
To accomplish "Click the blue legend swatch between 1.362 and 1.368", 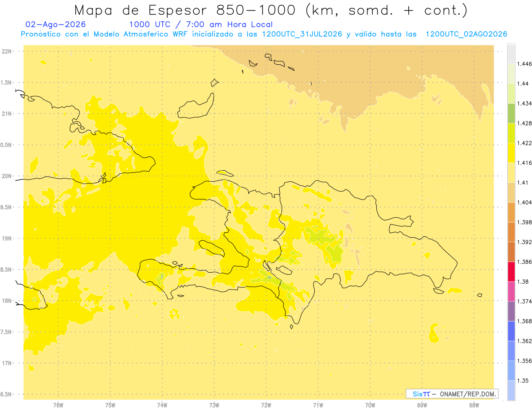I will click(x=511, y=331).
